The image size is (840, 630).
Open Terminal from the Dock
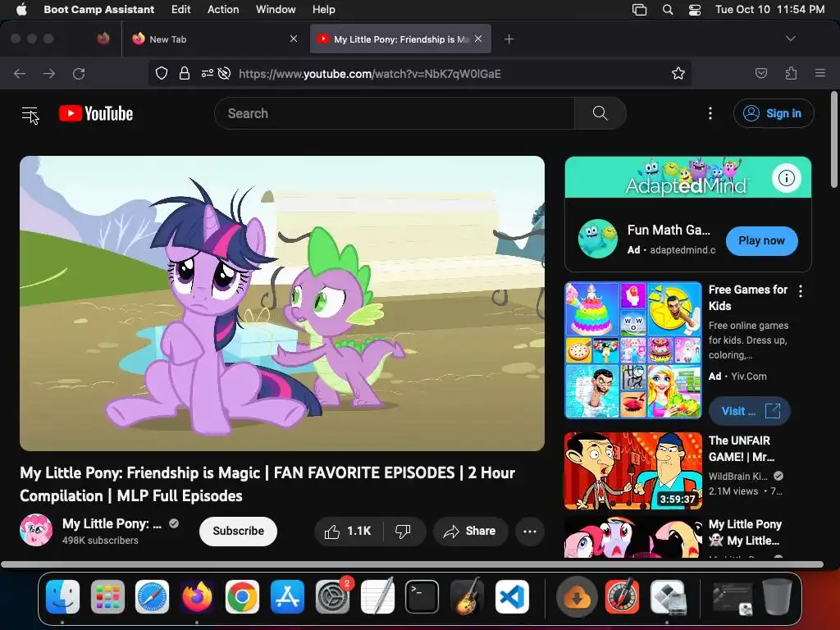click(x=422, y=597)
